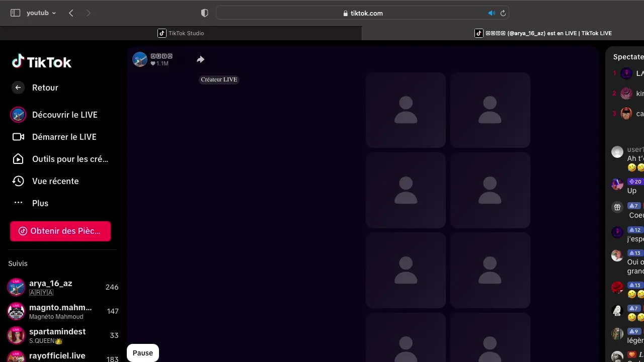Viewport: 644px width, 362px height.
Task: Click the avatar next to the 'Up' comment
Action: (x=617, y=184)
